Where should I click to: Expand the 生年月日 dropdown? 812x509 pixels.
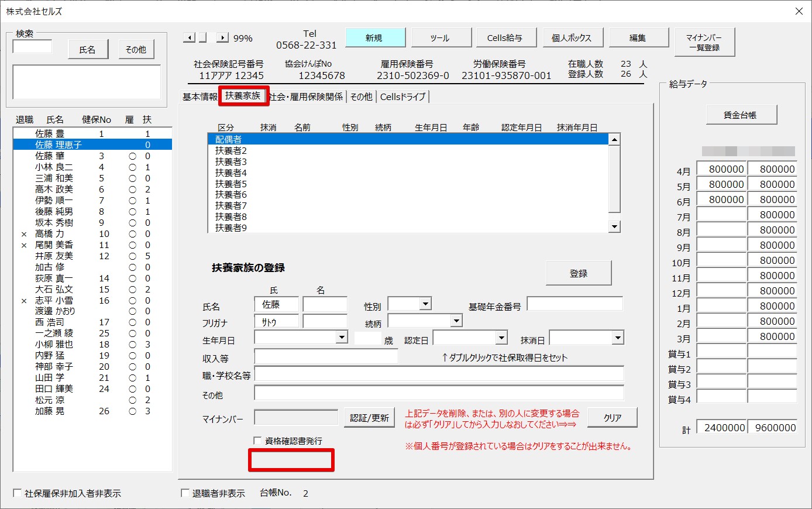(342, 338)
